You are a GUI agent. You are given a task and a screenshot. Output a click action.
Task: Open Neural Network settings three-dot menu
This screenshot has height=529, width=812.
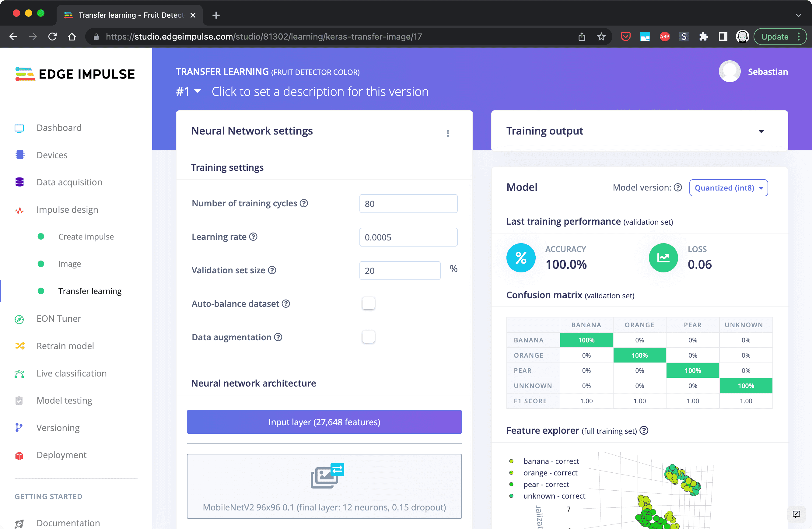pyautogui.click(x=448, y=133)
